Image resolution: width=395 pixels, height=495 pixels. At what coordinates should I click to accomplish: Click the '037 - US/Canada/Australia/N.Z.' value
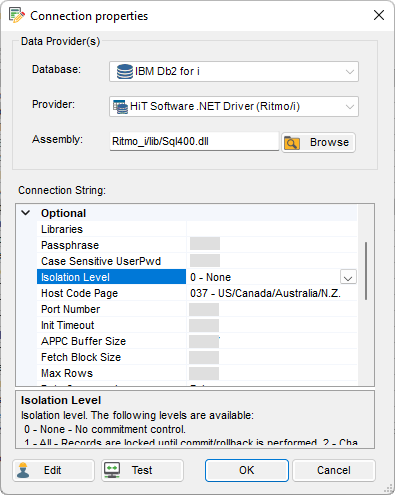[x=265, y=293]
